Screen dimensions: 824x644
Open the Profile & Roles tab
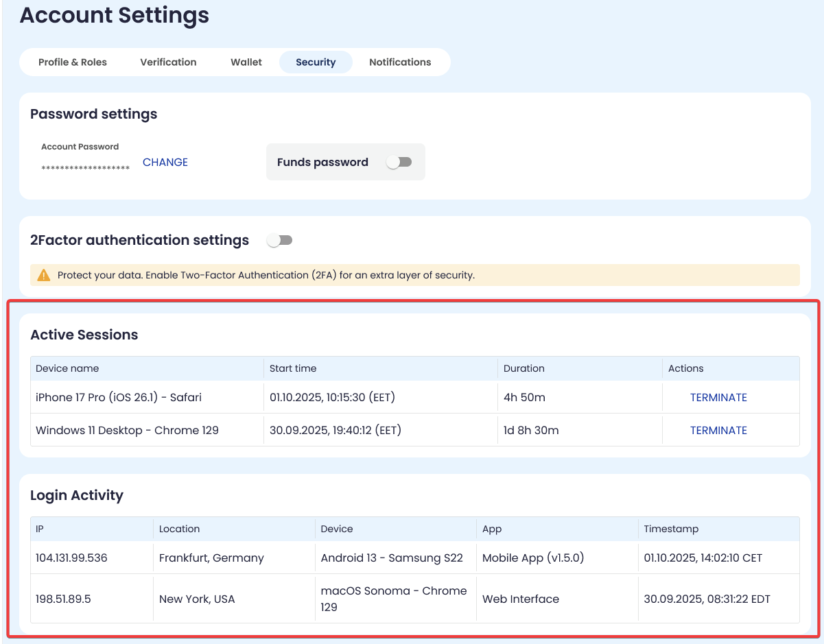point(73,62)
